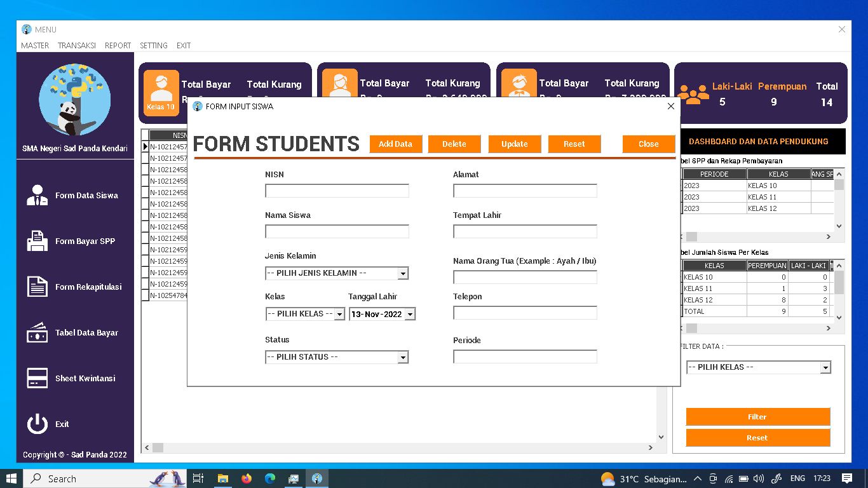Click the 17:23 clock in taskbar
Viewport: 868px width, 488px height.
(x=822, y=478)
